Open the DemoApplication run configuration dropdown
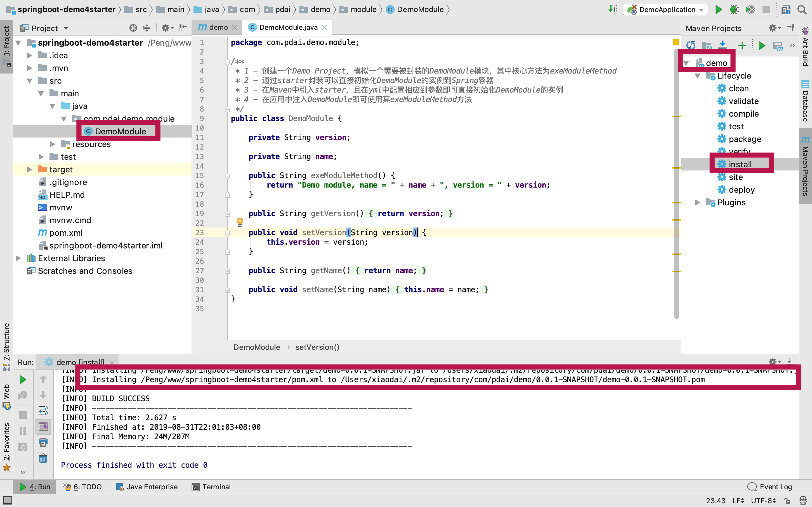Image resolution: width=812 pixels, height=507 pixels. (665, 10)
